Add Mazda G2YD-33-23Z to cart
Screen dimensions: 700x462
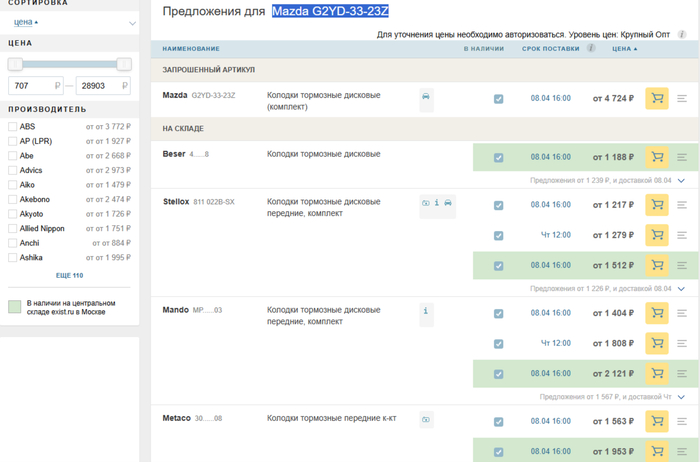656,99
